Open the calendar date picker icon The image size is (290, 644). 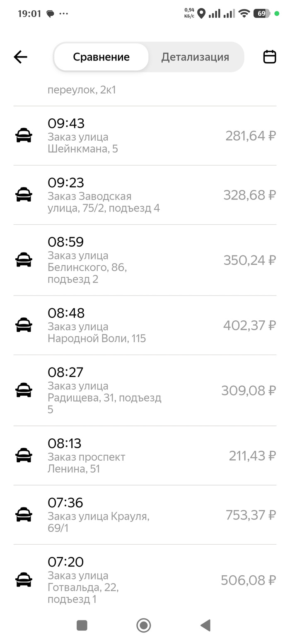coord(270,57)
